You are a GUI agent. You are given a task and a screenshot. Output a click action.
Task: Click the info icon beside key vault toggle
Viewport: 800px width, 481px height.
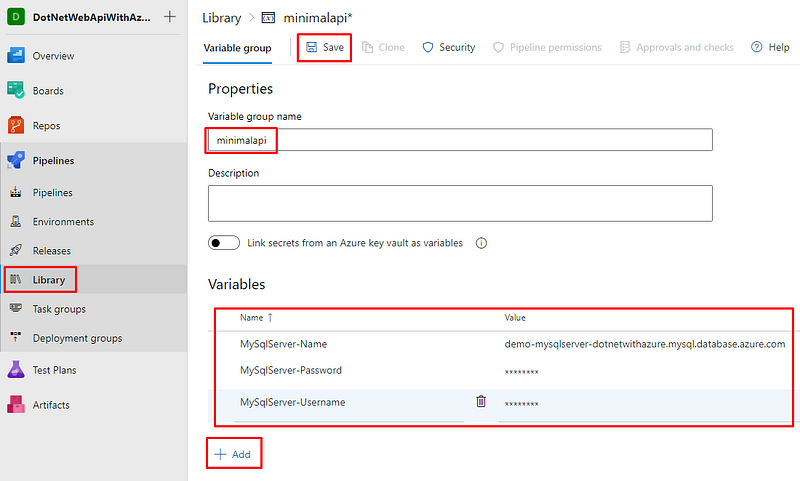[x=481, y=243]
